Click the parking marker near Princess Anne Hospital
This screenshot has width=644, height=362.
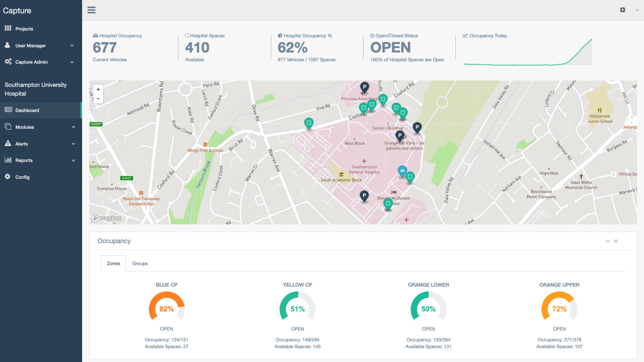click(x=364, y=87)
